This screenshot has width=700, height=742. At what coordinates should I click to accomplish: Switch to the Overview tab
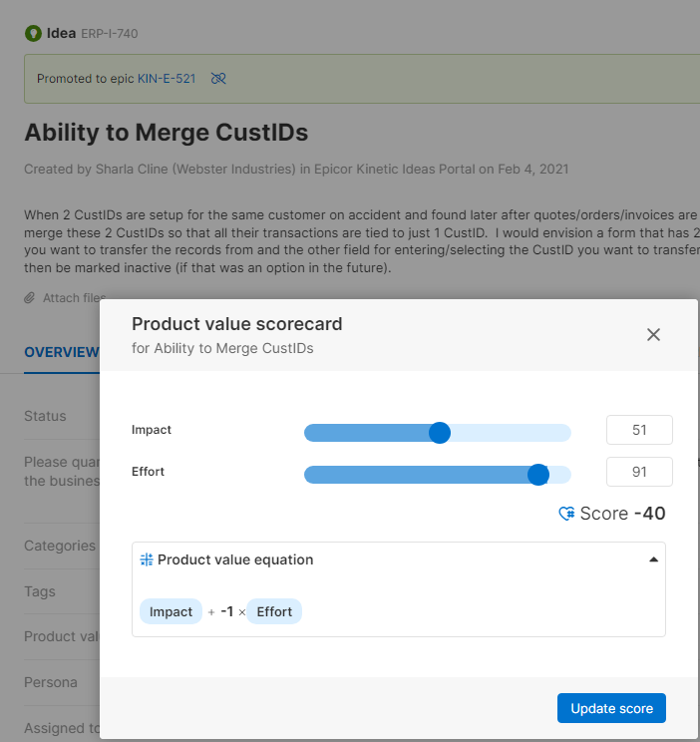[x=61, y=352]
